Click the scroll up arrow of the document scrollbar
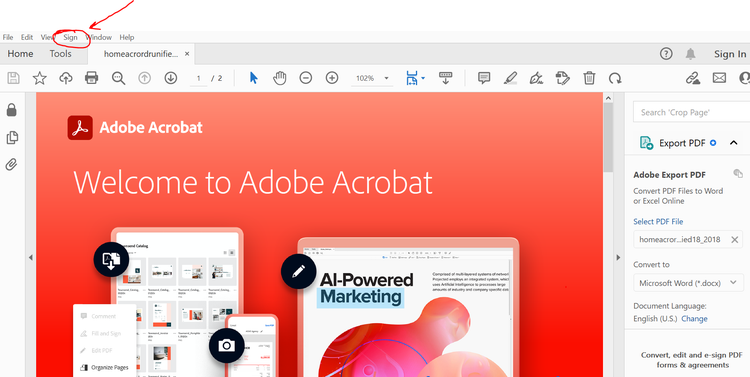 point(608,98)
